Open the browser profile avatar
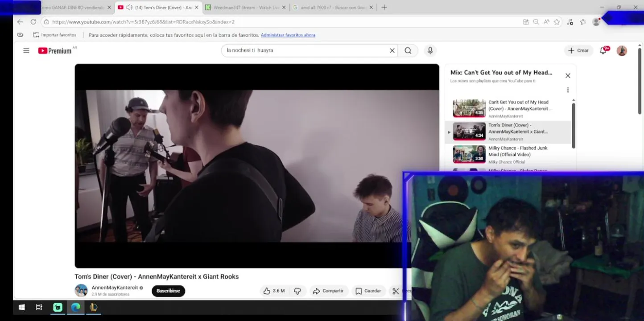This screenshot has width=644, height=321. pyautogui.click(x=596, y=22)
